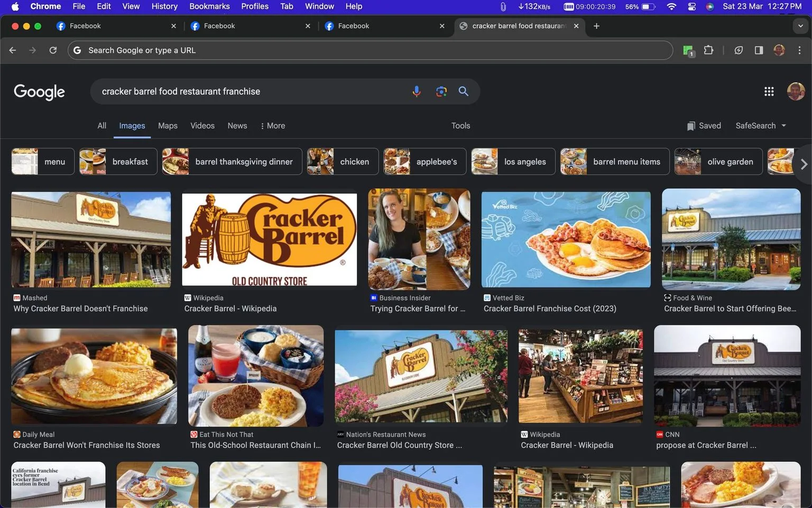The image size is (812, 508).
Task: Switch to the Maps results tab
Action: tap(168, 125)
